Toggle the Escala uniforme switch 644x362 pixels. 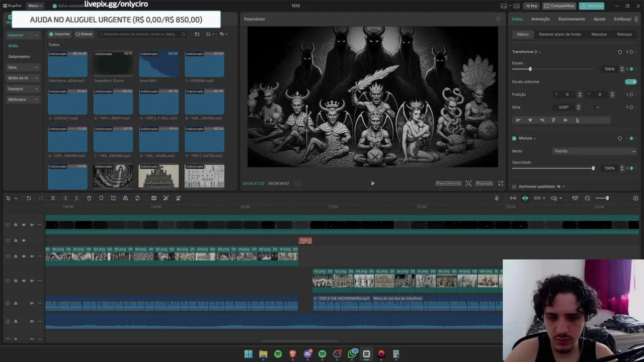[630, 81]
